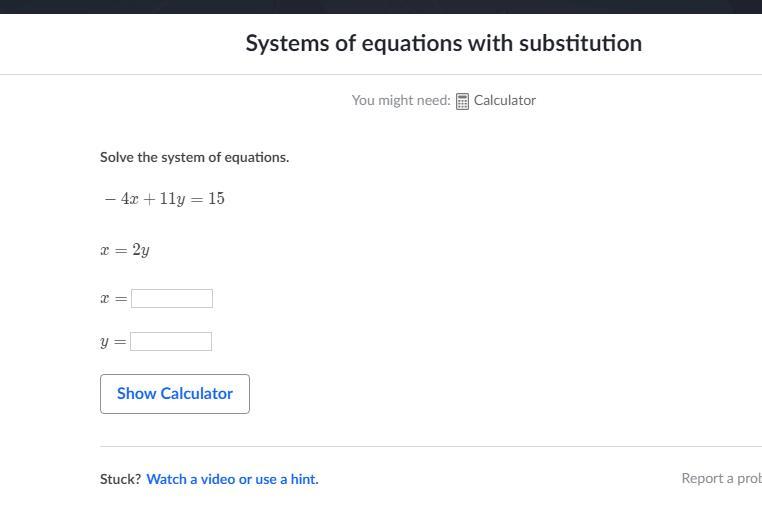Open 'Watch a video or use a hint'

(x=232, y=479)
